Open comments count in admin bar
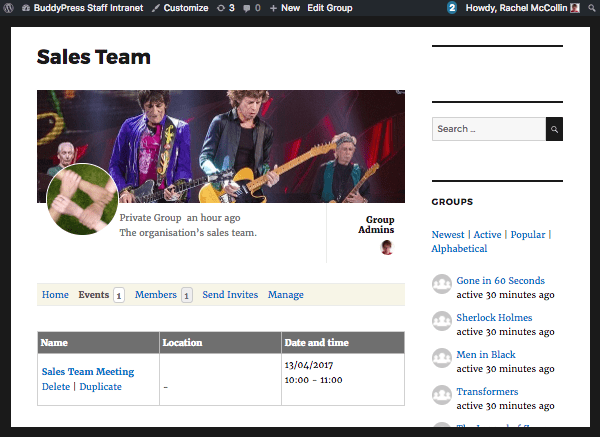Screen dimensions: 600x437 click(x=252, y=8)
